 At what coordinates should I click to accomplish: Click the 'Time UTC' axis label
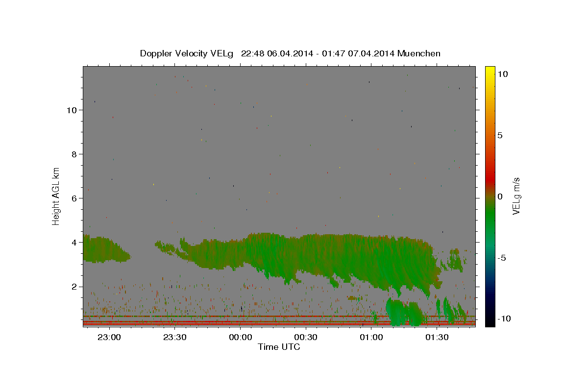pyautogui.click(x=279, y=347)
